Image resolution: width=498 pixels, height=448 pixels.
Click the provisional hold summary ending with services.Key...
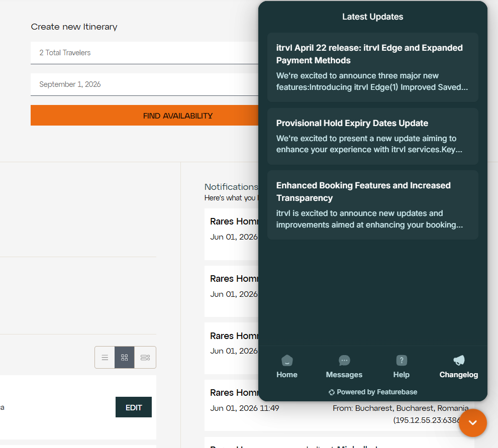click(x=369, y=144)
